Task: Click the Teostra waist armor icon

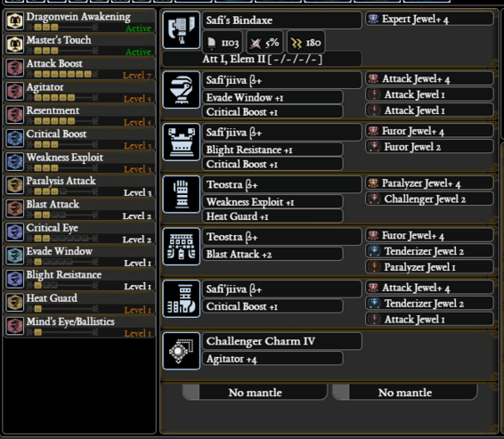Action: click(182, 247)
